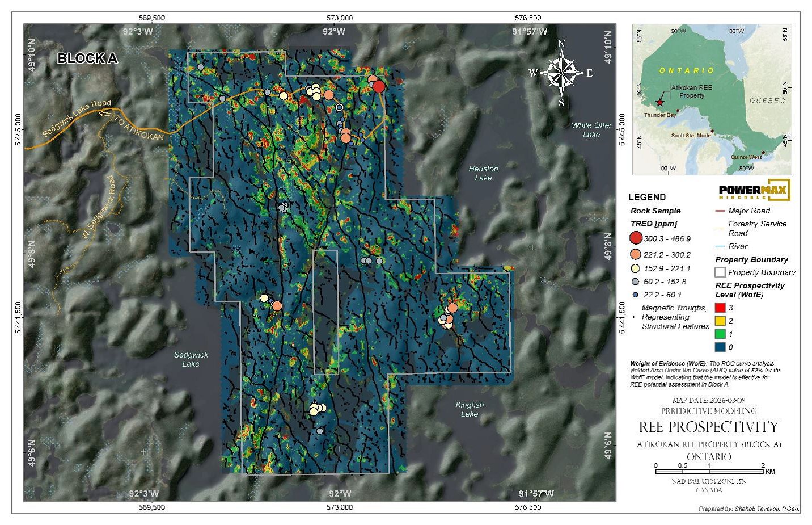Click the White Otter Lake label
The width and height of the screenshot is (812, 525).
pos(591,130)
